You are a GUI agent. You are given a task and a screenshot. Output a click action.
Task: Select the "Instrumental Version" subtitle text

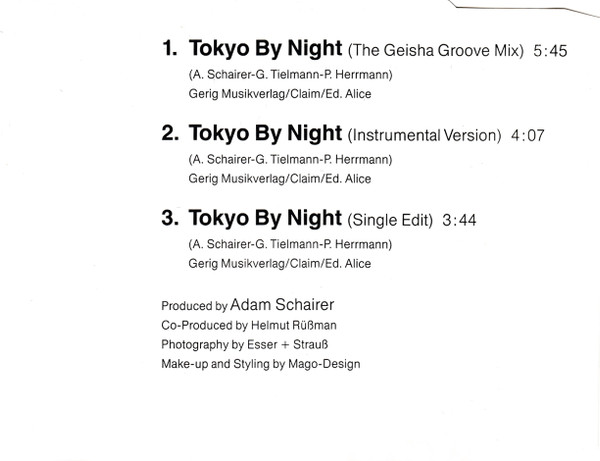click(x=422, y=134)
